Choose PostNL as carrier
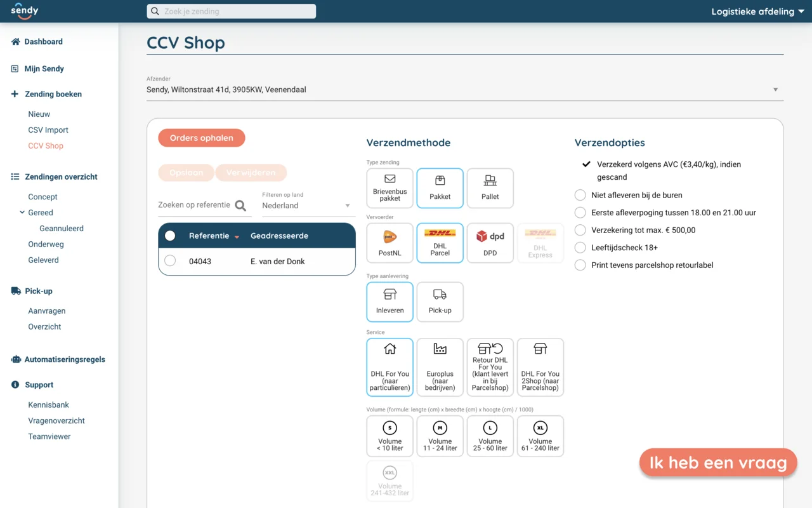 [x=390, y=243]
